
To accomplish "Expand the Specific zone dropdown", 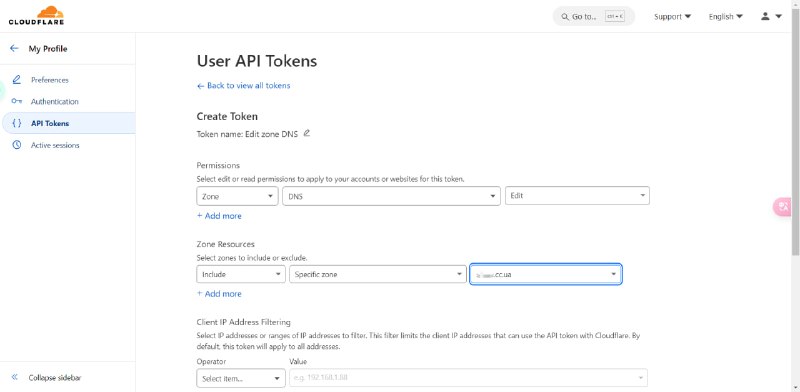I will click(x=378, y=274).
